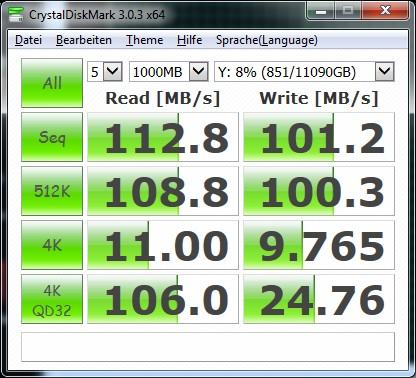Start the Seq benchmark test
The width and height of the screenshot is (416, 378).
point(52,137)
